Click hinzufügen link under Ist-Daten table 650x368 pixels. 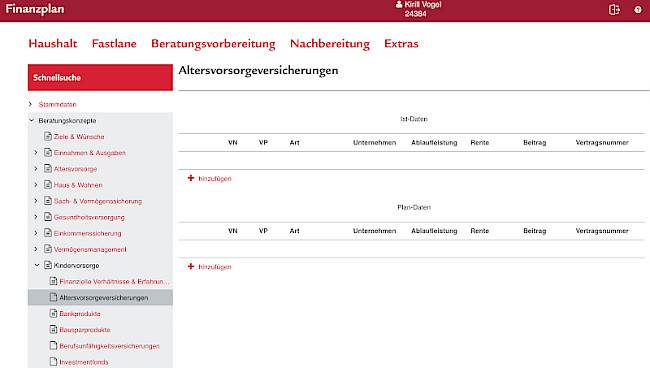(x=215, y=179)
